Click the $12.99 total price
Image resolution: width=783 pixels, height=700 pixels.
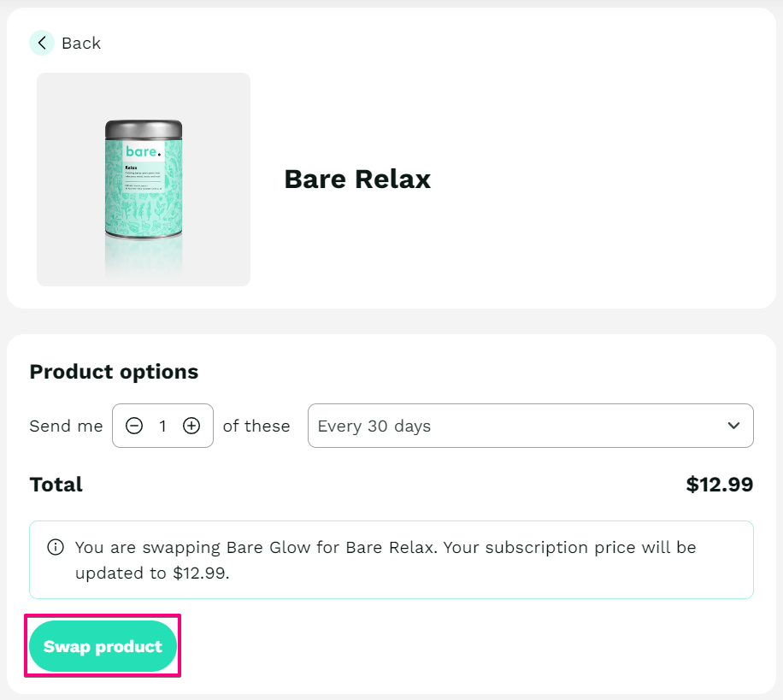coord(719,485)
